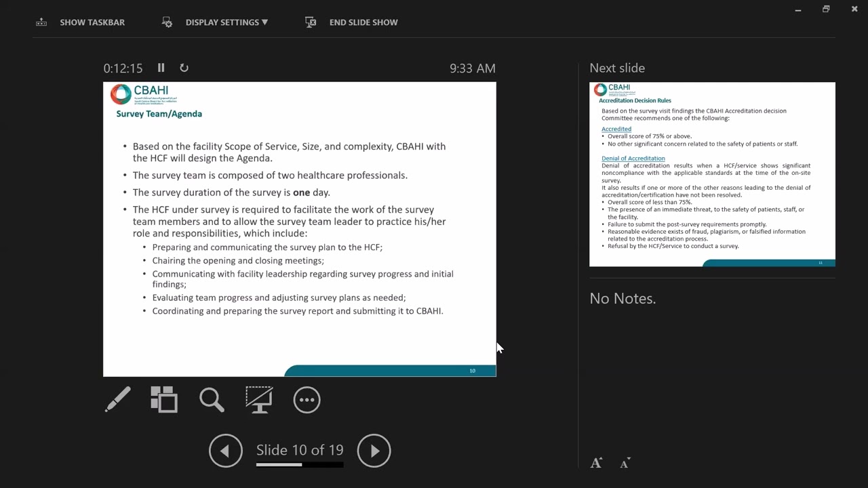Click the Display Settings monitor icon
Screen dimensions: 868x488
[x=167, y=22]
